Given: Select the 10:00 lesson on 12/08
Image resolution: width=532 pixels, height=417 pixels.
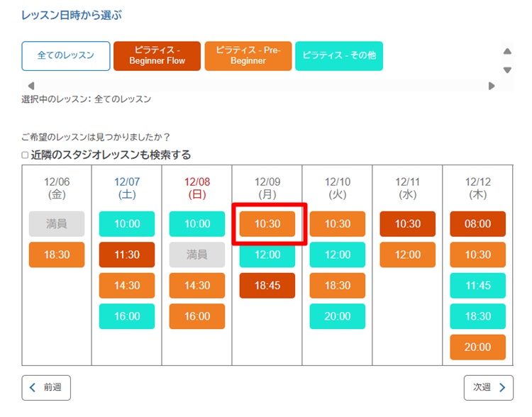Looking at the screenshot, I should coord(197,224).
